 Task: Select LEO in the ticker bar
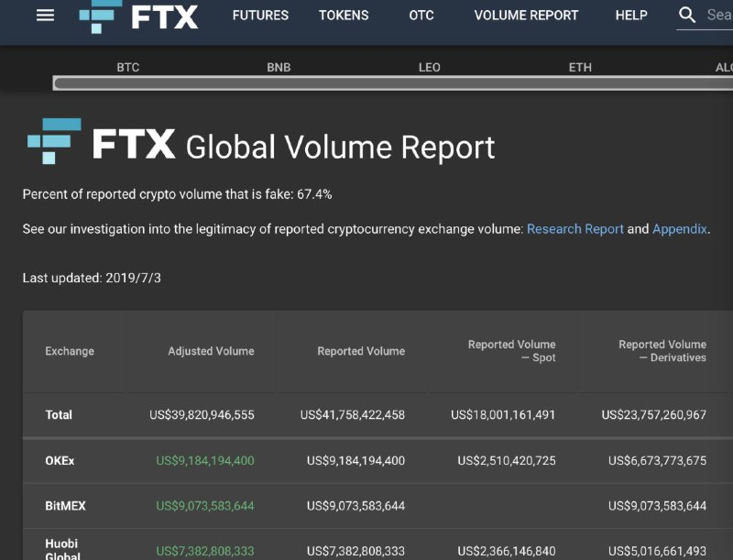(429, 67)
